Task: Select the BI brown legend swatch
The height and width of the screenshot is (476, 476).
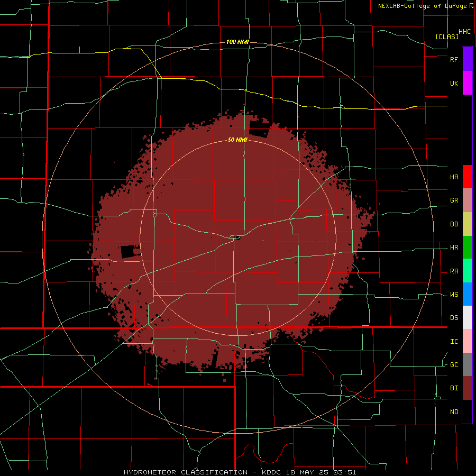Action: click(467, 388)
